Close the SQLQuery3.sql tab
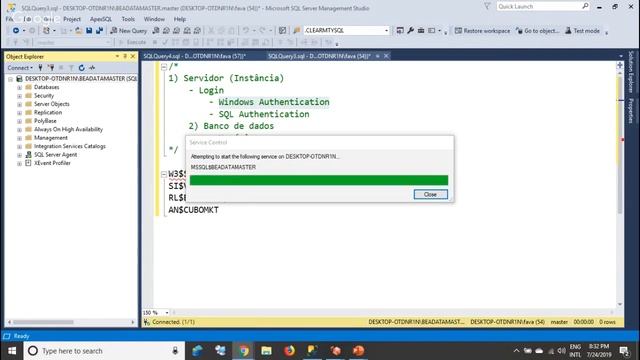The height and width of the screenshot is (360, 640). click(386, 56)
